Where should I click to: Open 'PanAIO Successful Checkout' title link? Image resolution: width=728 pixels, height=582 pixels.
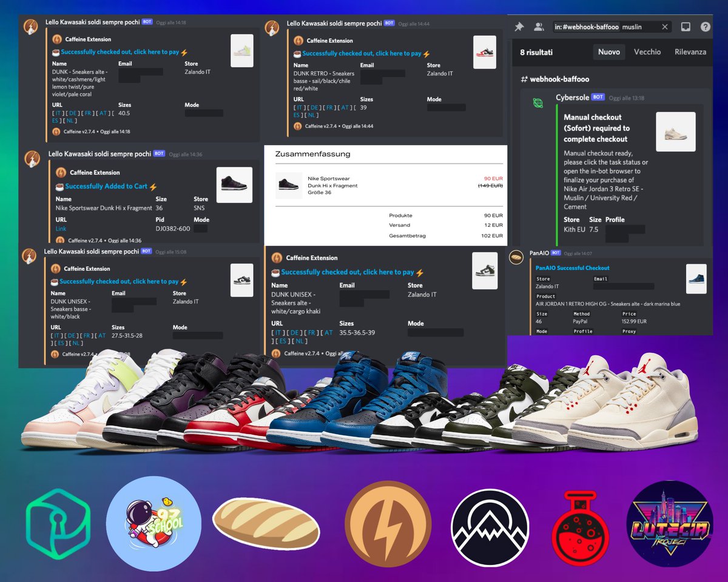573,268
